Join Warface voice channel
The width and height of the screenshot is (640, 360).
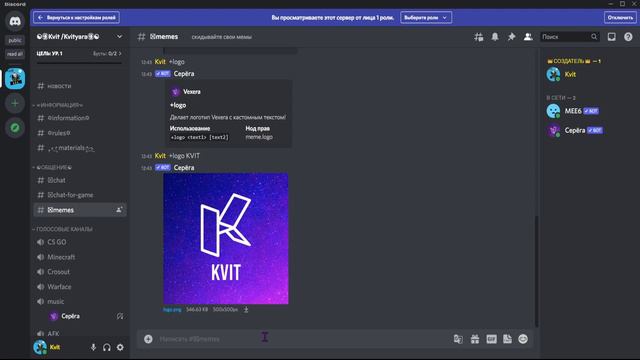click(x=80, y=287)
